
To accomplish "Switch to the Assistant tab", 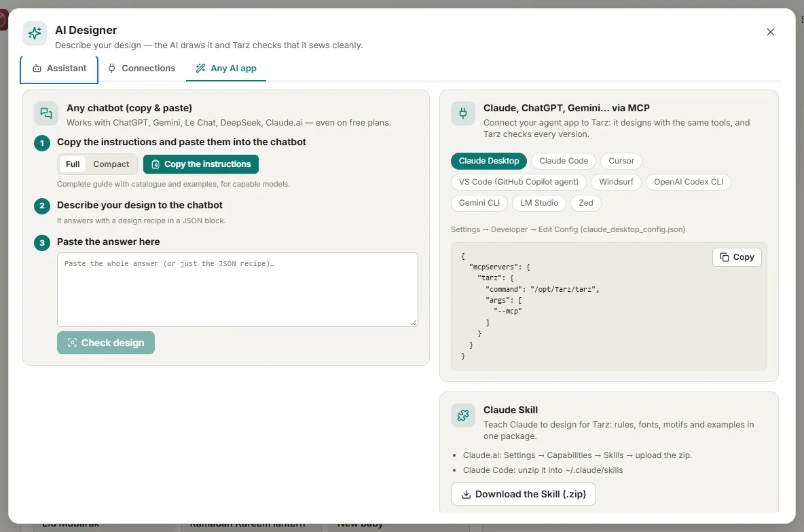I will click(60, 69).
